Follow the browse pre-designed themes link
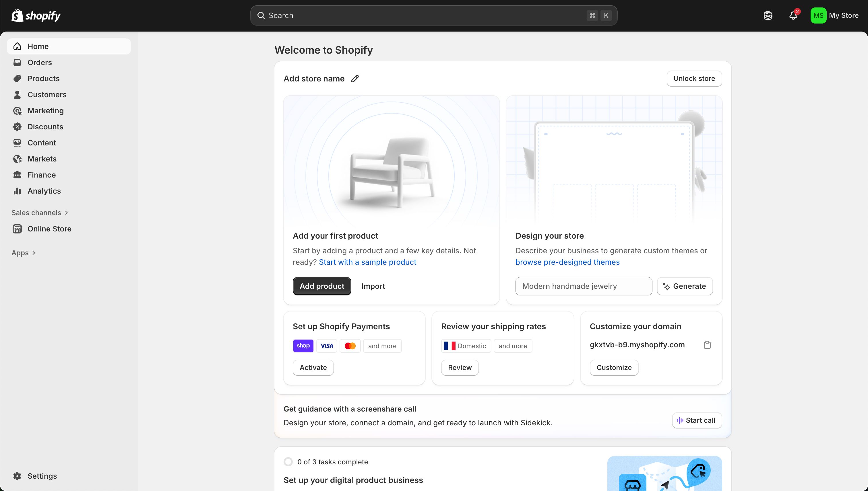 pyautogui.click(x=568, y=262)
